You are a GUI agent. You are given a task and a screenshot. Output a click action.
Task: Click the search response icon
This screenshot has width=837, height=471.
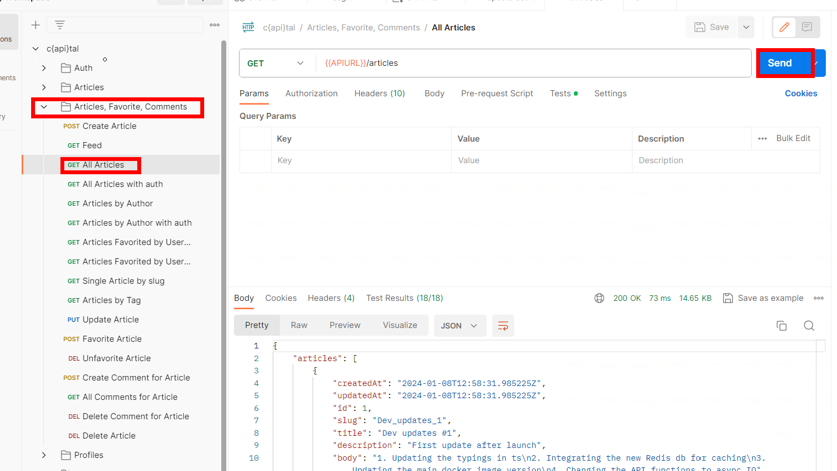[809, 326]
